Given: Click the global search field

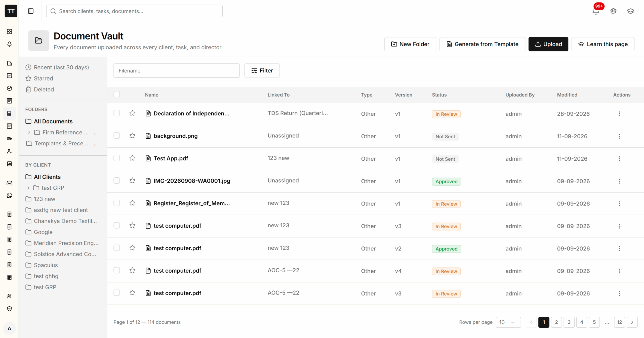Looking at the screenshot, I should (134, 11).
